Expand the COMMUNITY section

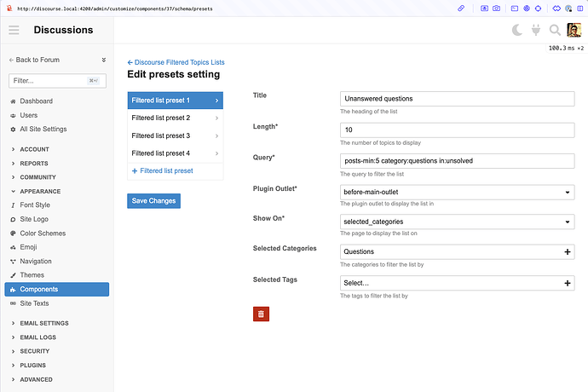pos(37,177)
